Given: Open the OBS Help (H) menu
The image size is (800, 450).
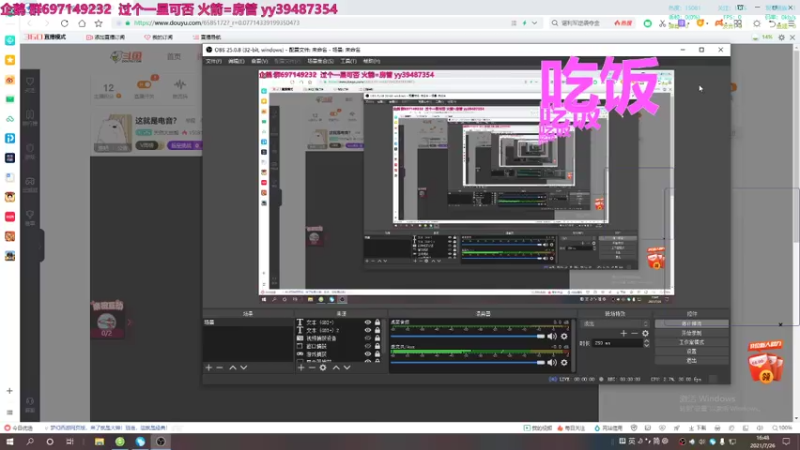Looking at the screenshot, I should [x=371, y=61].
